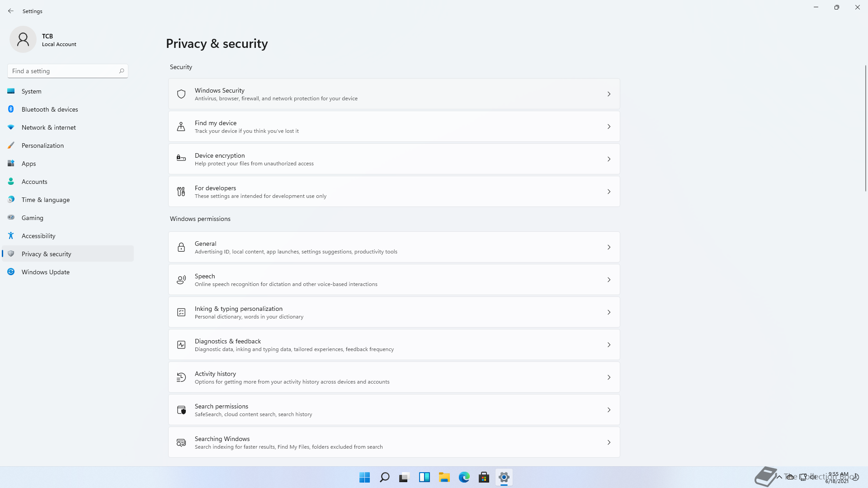Expand Searching Windows chevron
This screenshot has width=868, height=488.
(x=609, y=442)
